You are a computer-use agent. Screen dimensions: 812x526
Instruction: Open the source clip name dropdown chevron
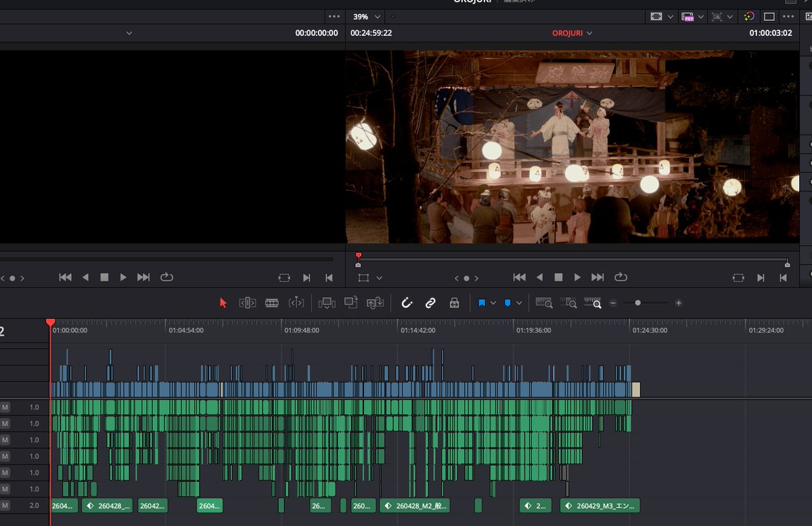coord(129,33)
